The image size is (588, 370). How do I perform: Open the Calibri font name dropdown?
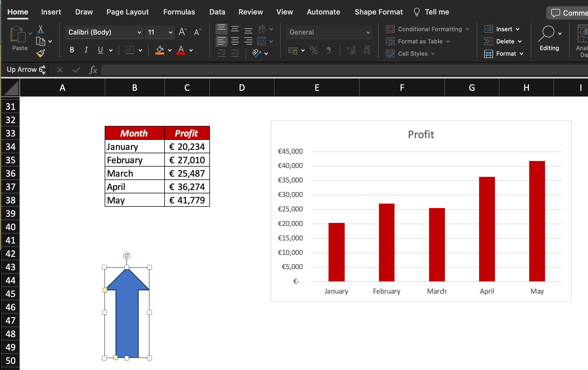[x=139, y=32]
